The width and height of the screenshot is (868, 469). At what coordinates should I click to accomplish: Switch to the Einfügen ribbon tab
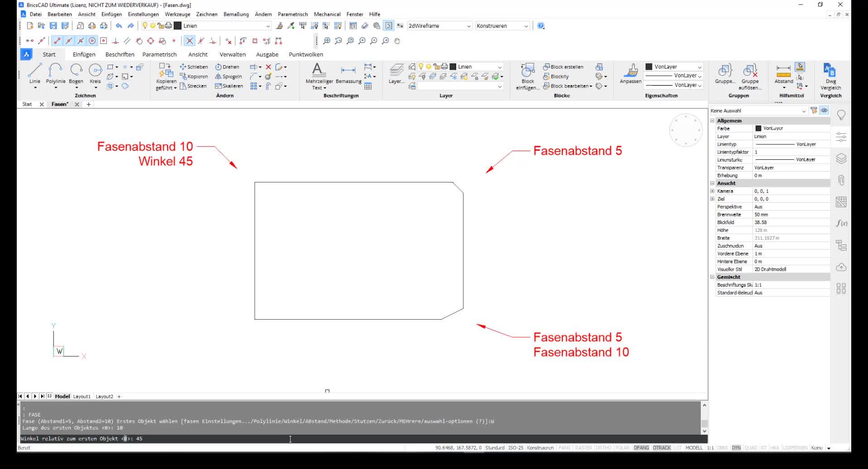click(84, 54)
